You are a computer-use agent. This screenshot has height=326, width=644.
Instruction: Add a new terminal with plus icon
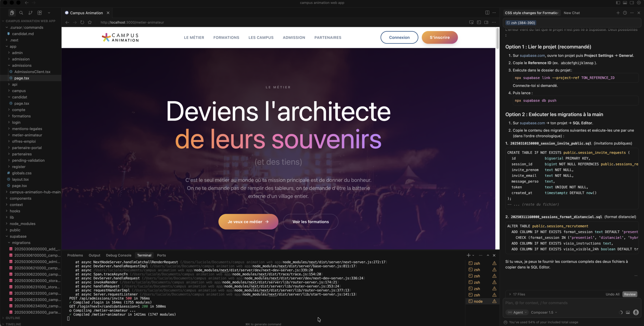[468, 255]
